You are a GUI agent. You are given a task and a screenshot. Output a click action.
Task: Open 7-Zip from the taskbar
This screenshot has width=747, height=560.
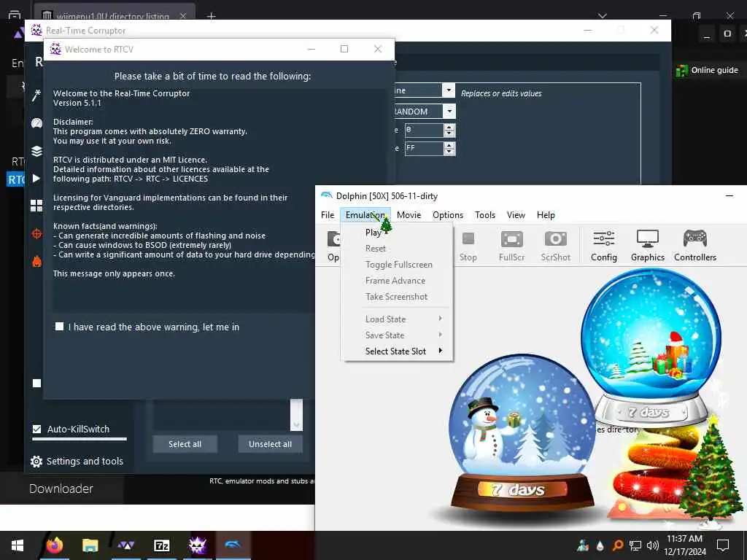tap(161, 545)
